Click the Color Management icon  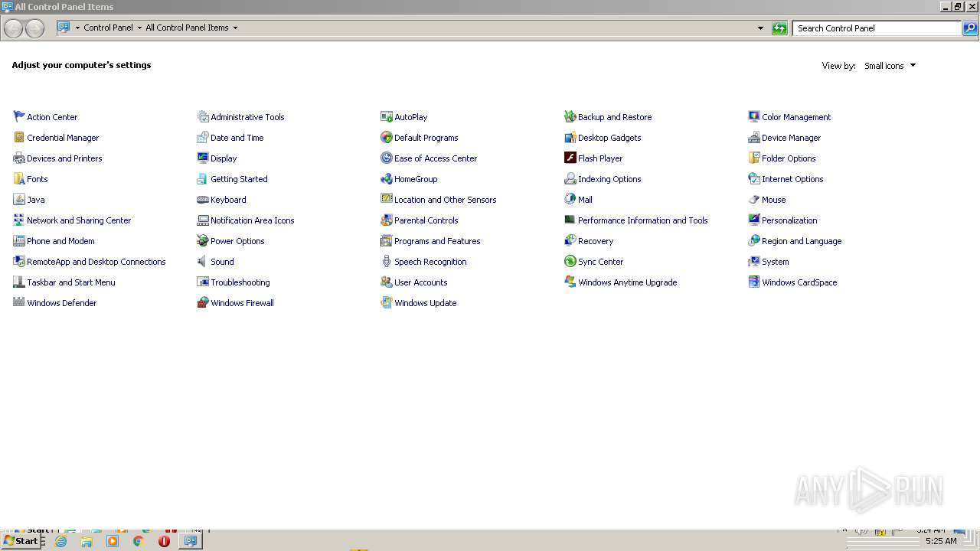[754, 117]
